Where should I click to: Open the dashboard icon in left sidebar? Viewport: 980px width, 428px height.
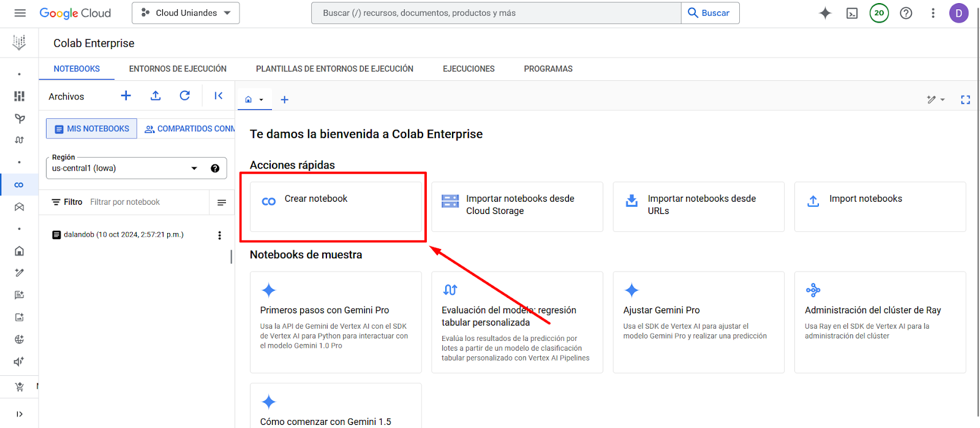[20, 96]
